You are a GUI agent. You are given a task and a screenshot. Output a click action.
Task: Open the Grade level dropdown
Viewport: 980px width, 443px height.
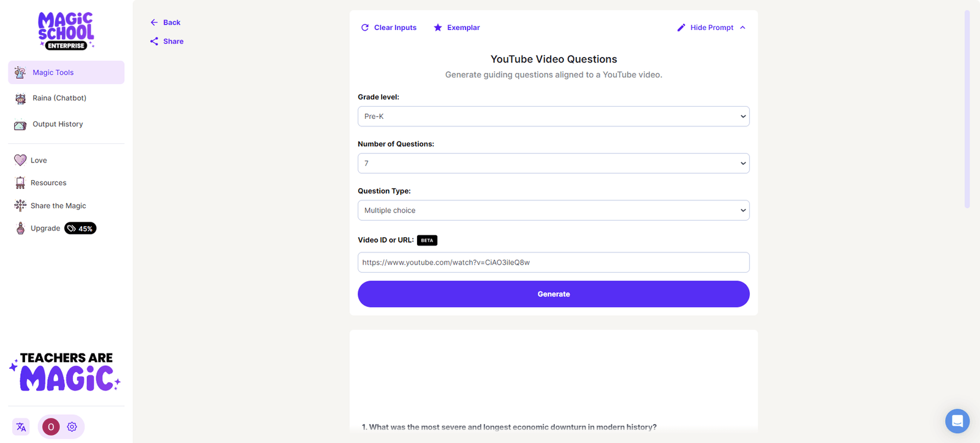[553, 116]
